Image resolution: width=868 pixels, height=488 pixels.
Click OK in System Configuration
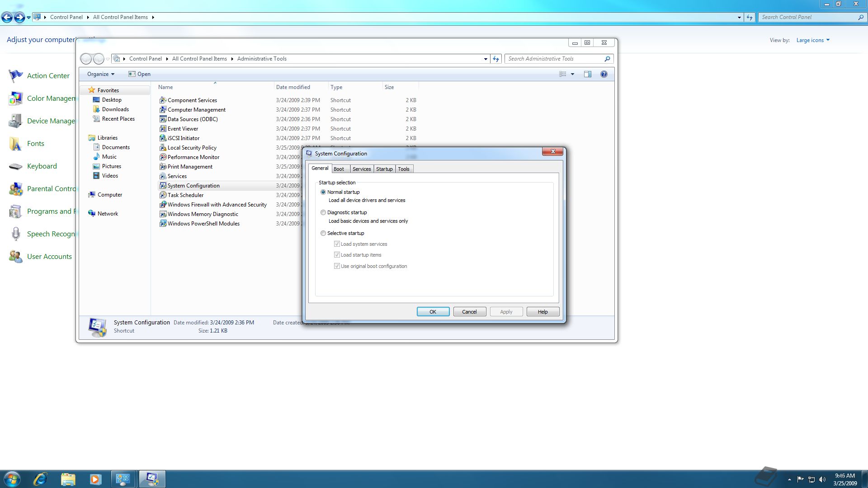pos(433,312)
